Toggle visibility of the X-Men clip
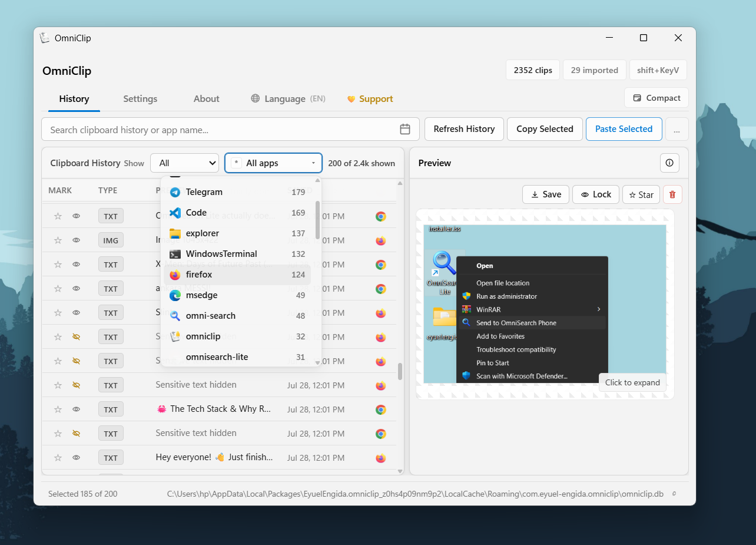Image resolution: width=756 pixels, height=545 pixels. [76, 265]
